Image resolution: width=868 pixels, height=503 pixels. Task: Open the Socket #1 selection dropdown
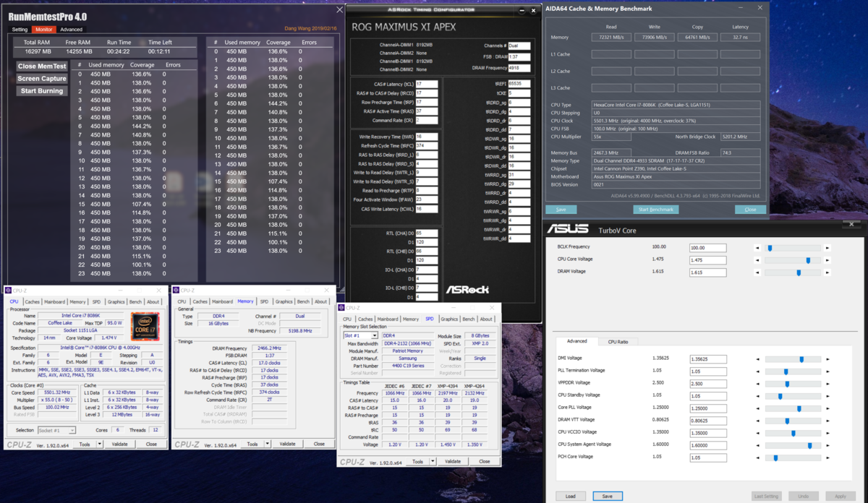coord(72,430)
